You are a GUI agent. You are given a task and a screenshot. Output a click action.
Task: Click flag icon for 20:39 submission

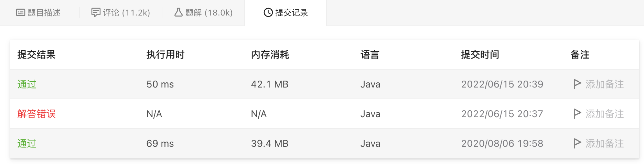pos(577,84)
